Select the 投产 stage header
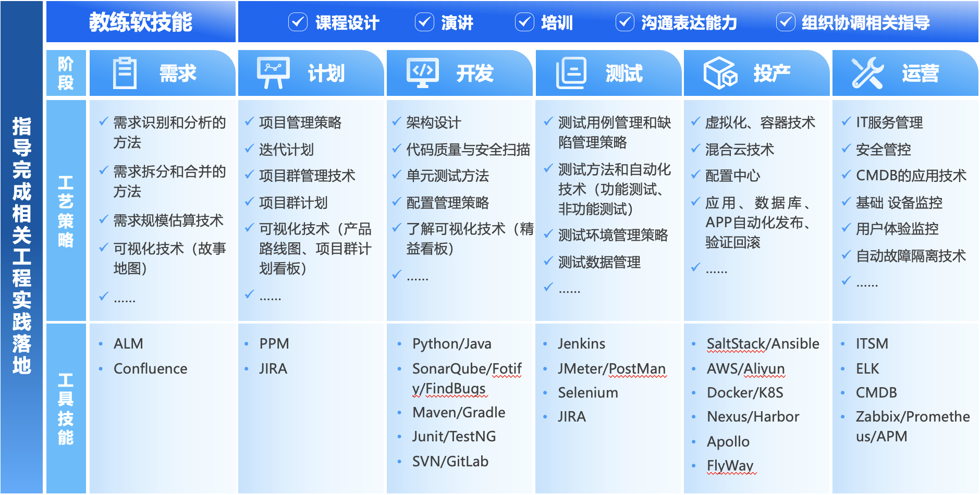The image size is (980, 495). pos(757,73)
